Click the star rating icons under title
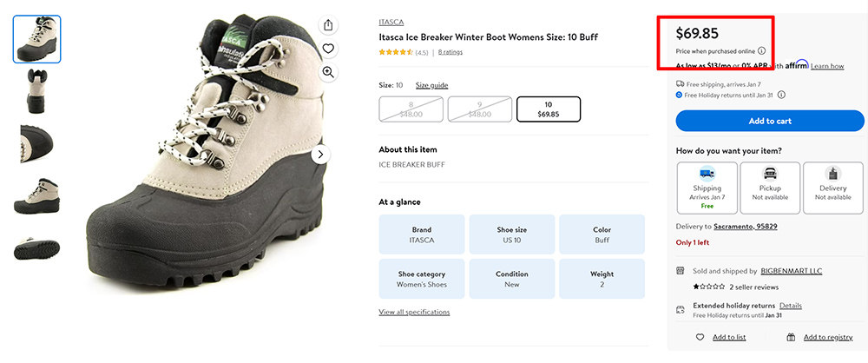Image resolution: width=868 pixels, height=363 pixels. pos(396,52)
